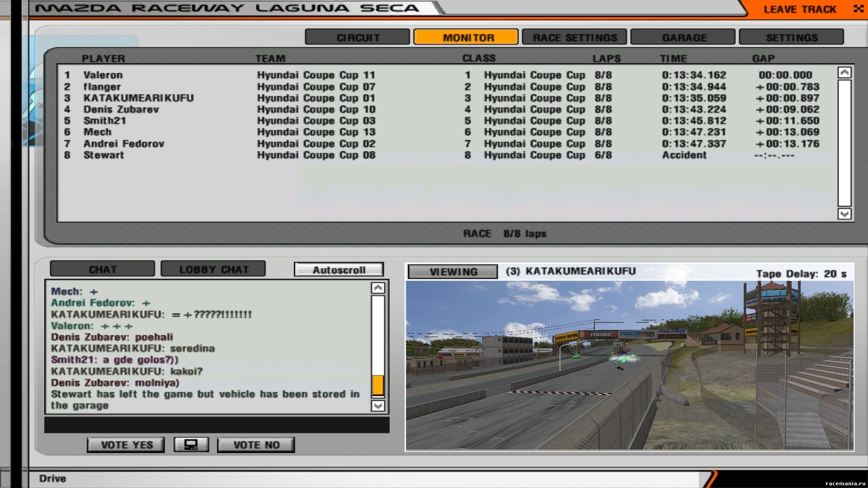Image resolution: width=868 pixels, height=488 pixels.
Task: Click the GAP column header
Action: coord(763,58)
